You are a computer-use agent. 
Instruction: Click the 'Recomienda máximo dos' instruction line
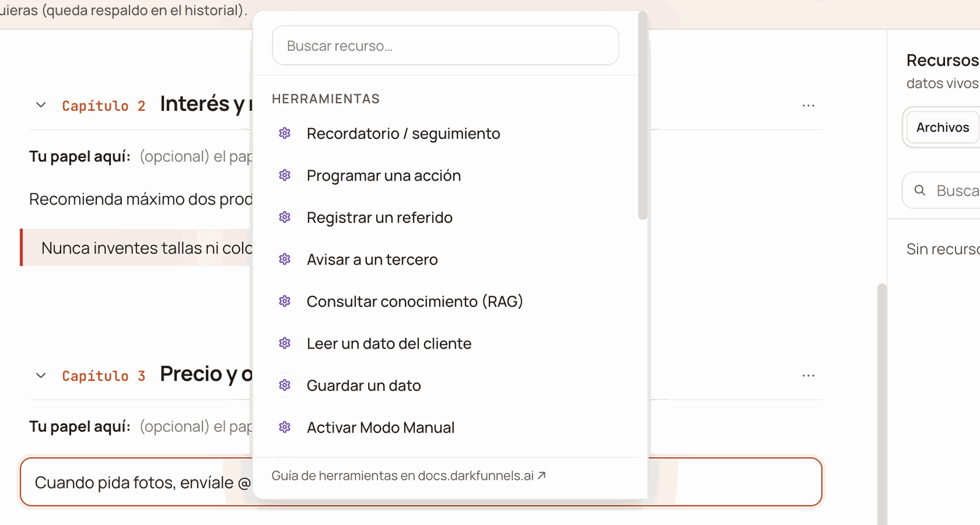pos(141,199)
